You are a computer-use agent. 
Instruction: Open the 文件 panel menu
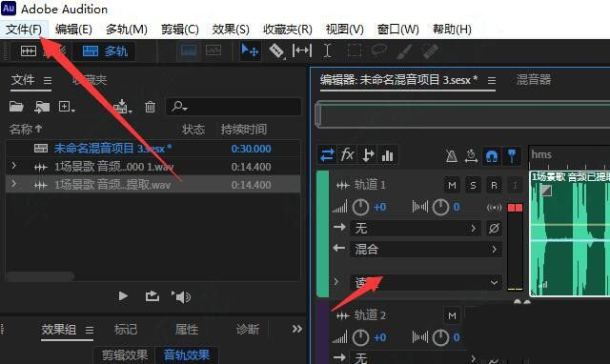pos(48,80)
